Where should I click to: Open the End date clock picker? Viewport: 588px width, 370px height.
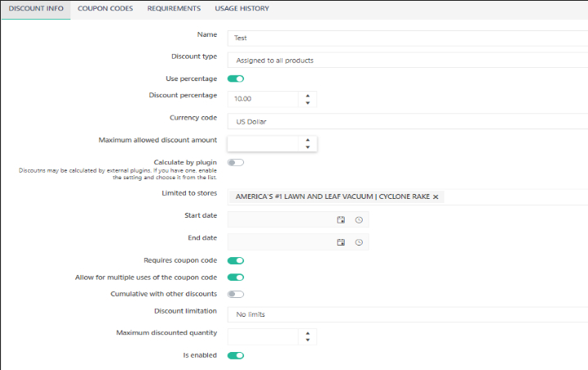click(359, 242)
